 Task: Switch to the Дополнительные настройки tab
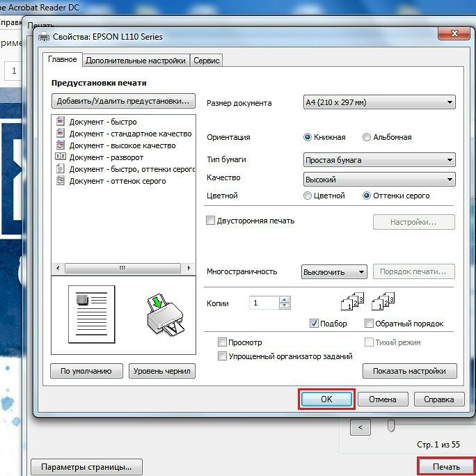136,61
